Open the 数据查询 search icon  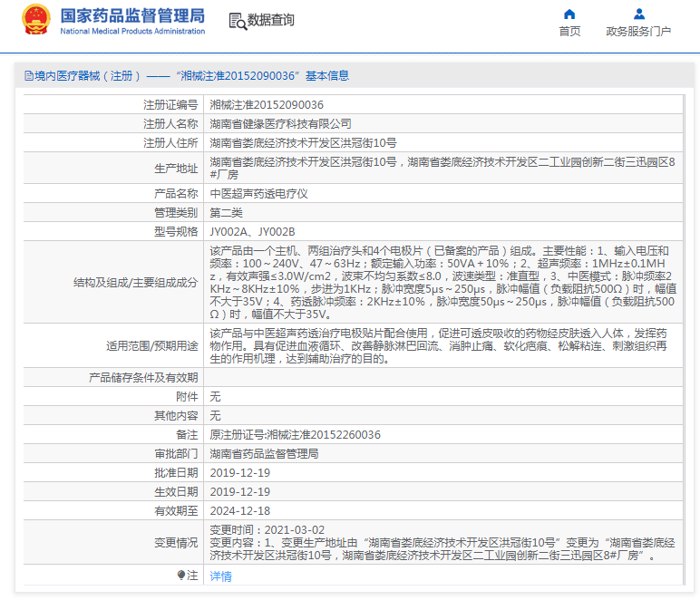238,21
